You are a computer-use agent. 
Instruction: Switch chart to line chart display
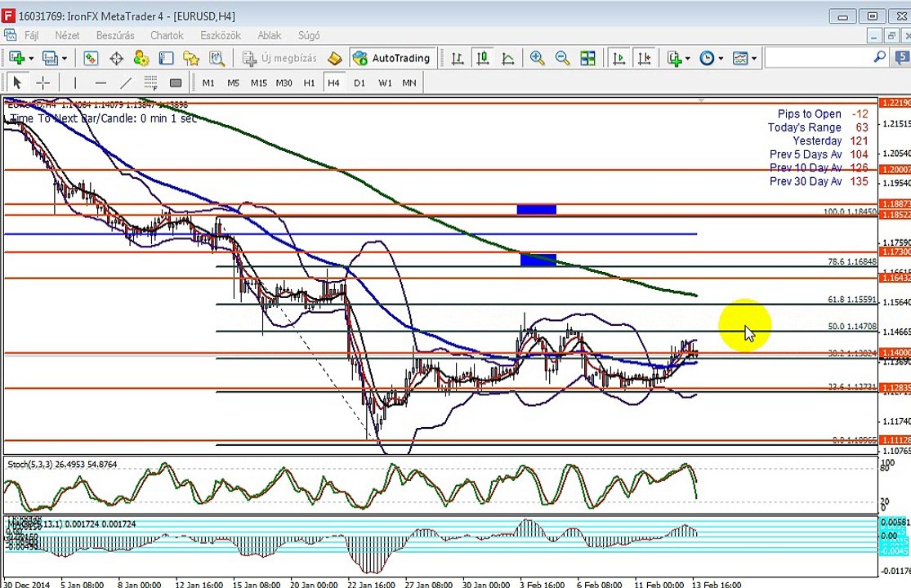tap(507, 58)
